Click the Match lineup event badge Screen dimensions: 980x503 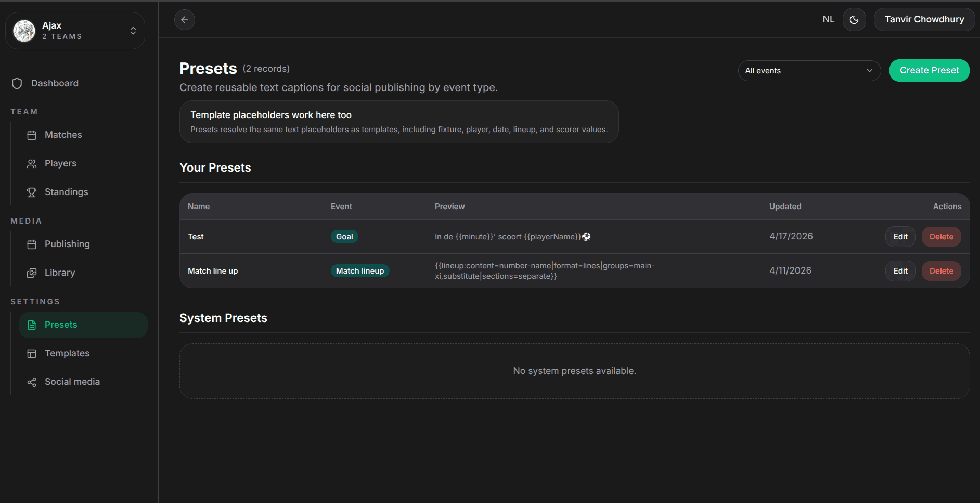(x=360, y=271)
